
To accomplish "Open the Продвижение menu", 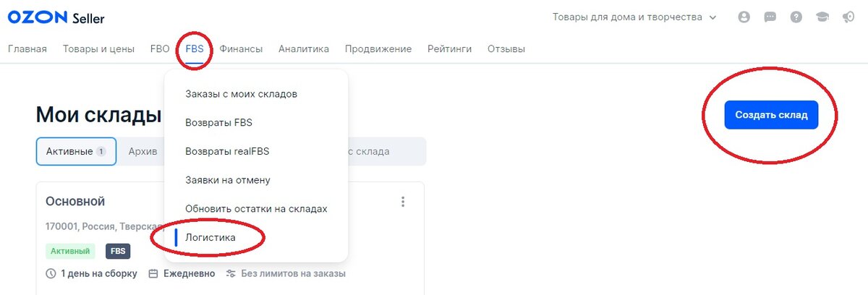I will click(x=378, y=49).
